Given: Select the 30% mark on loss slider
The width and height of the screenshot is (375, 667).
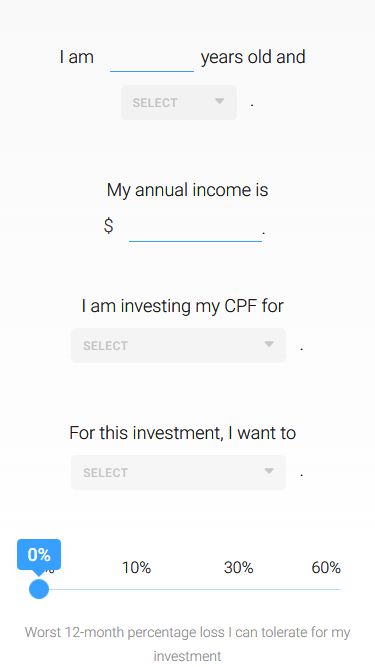Looking at the screenshot, I should [x=239, y=567].
